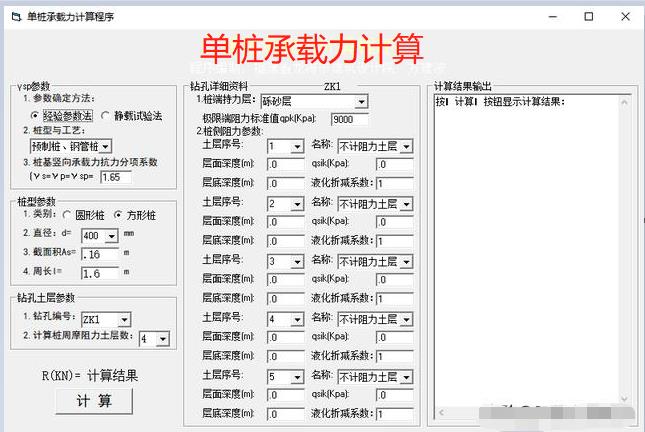Click the 周长 l= input field
Image resolution: width=645 pixels, height=432 pixels.
(98, 272)
